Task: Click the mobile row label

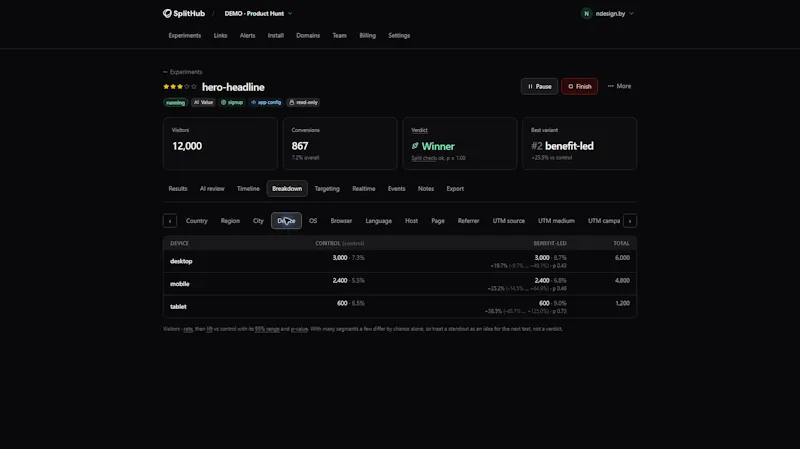Action: [x=180, y=284]
